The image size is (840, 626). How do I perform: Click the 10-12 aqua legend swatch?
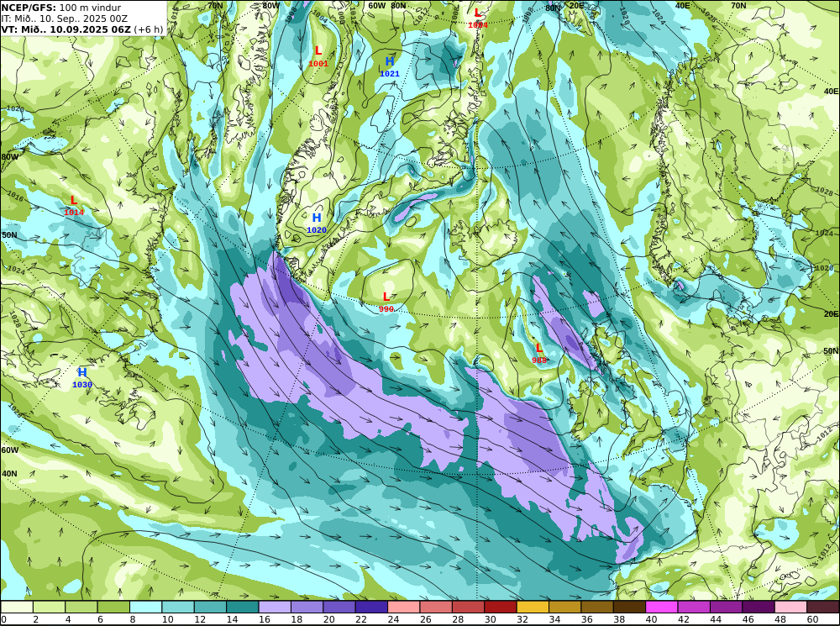pos(178,607)
